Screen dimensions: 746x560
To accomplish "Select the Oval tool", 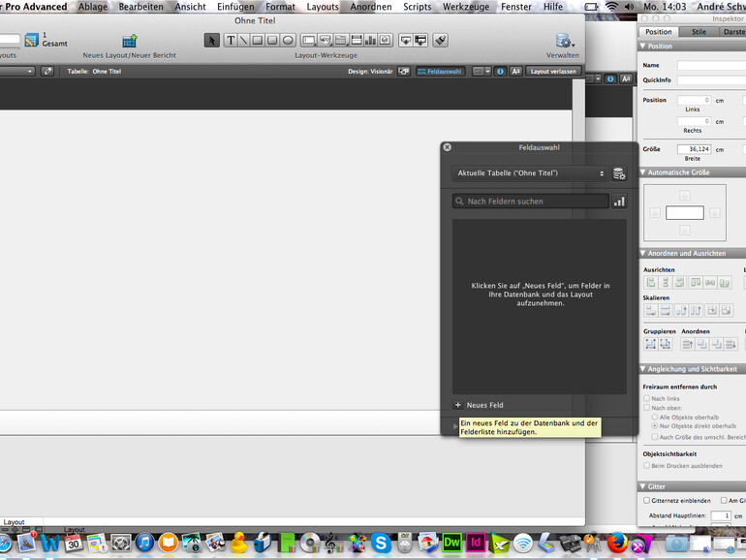I will coord(288,41).
